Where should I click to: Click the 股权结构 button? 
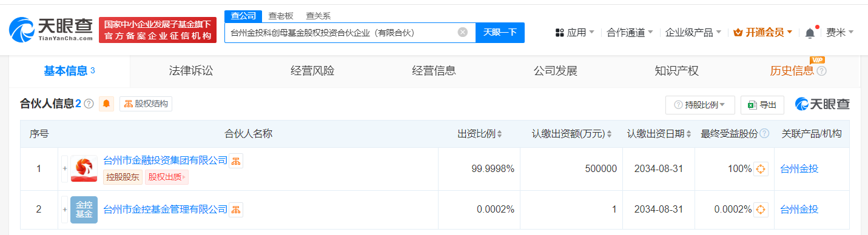click(x=146, y=104)
